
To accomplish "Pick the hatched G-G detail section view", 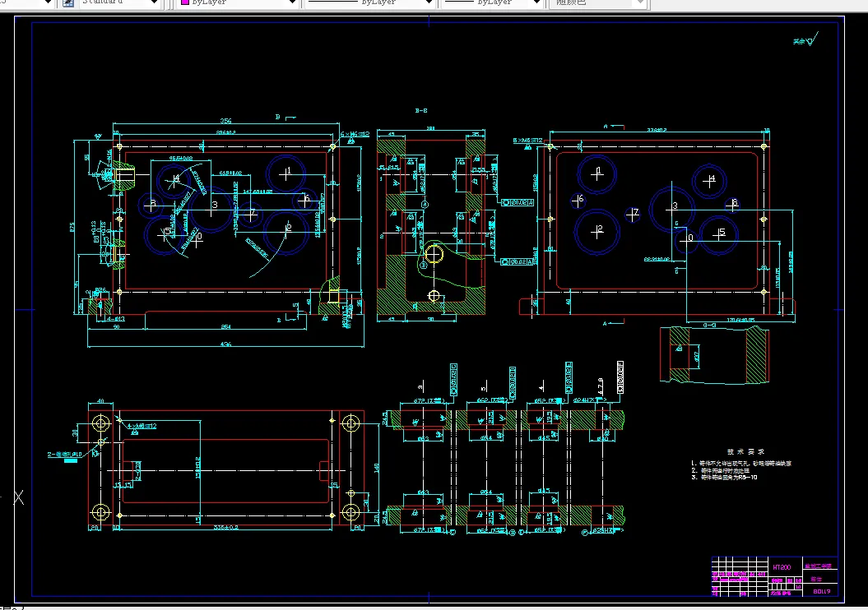I will coord(714,355).
